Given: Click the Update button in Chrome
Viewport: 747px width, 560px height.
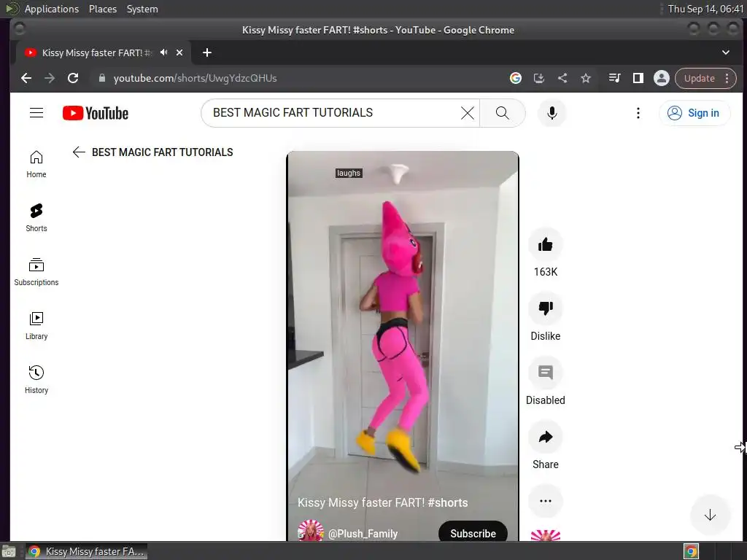Looking at the screenshot, I should coord(700,78).
